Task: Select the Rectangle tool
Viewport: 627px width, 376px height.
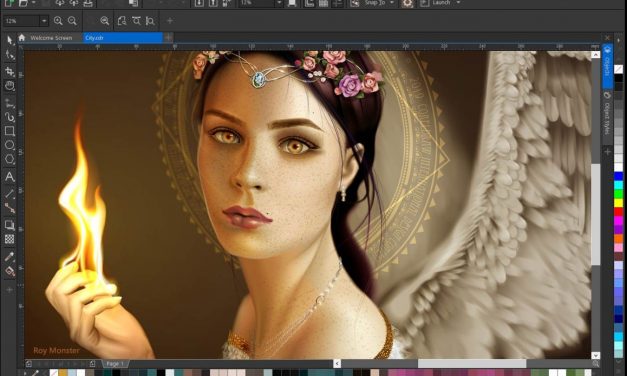Action: point(10,131)
